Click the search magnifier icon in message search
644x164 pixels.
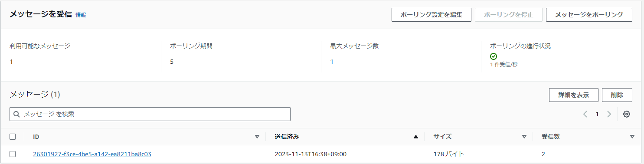pyautogui.click(x=16, y=114)
